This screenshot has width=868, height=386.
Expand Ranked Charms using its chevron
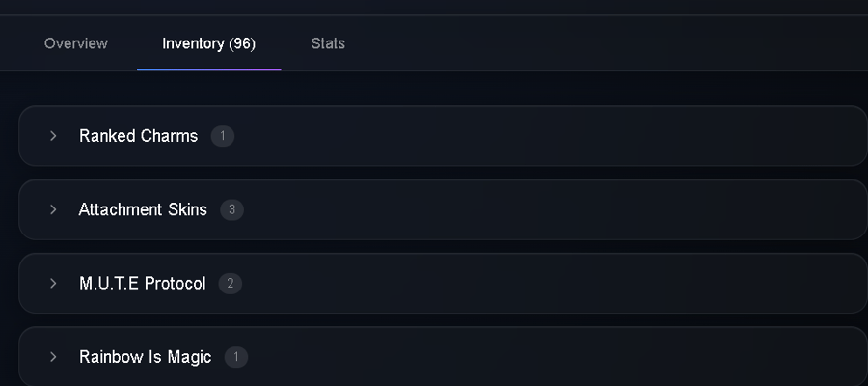[53, 136]
